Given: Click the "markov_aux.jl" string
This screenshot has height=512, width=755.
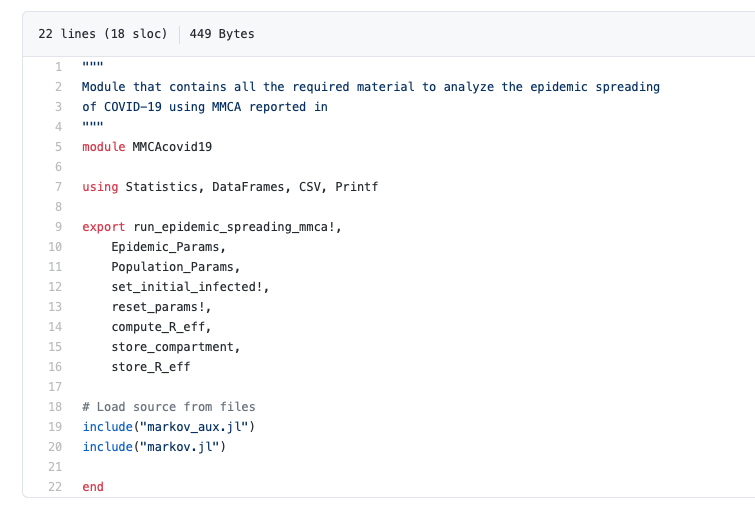Looking at the screenshot, I should coord(194,427).
